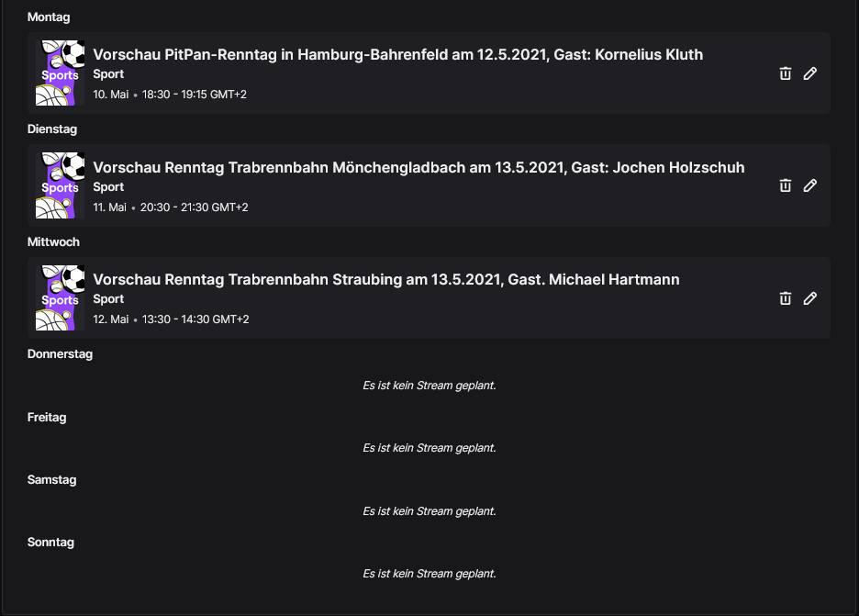The width and height of the screenshot is (859, 616).
Task: Open the Michael Hartmann stream title
Action: (x=386, y=279)
